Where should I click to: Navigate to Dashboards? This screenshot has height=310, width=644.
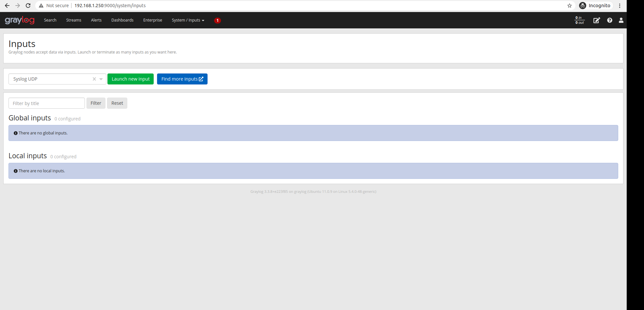122,20
